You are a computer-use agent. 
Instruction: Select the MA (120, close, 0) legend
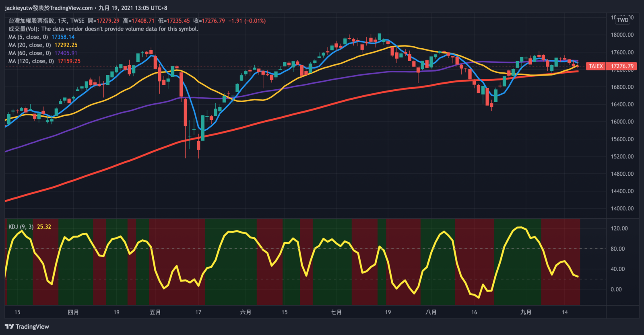[x=32, y=61]
